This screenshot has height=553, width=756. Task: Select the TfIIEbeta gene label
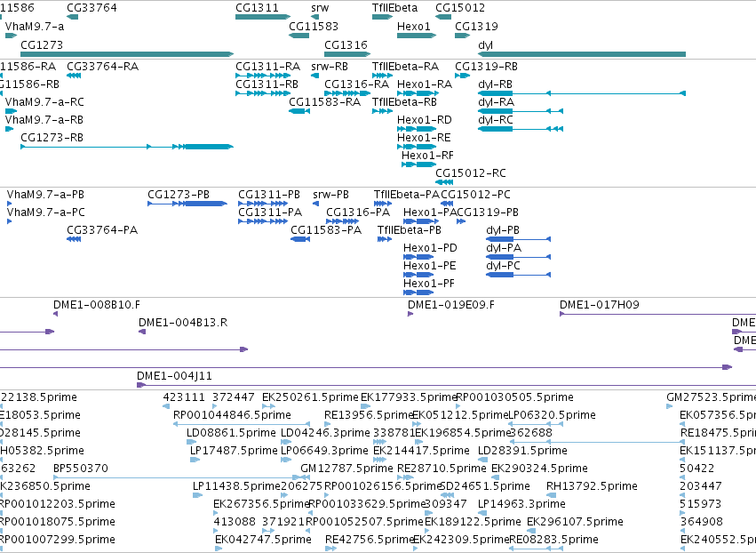point(394,8)
